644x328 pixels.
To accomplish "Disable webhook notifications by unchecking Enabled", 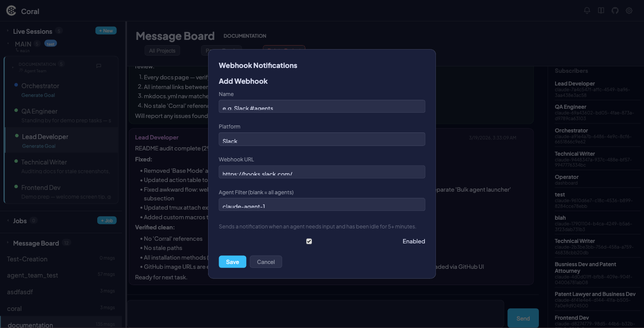I will tap(309, 241).
